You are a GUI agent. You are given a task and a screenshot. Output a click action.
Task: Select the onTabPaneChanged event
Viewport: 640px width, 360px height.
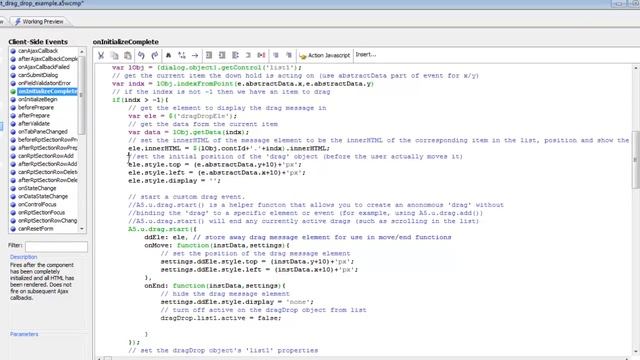pyautogui.click(x=43, y=132)
